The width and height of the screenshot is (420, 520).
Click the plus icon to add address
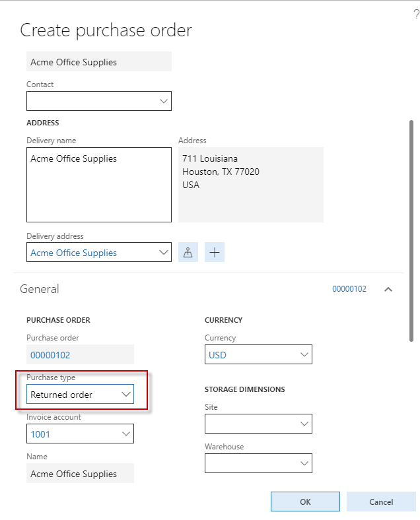215,252
